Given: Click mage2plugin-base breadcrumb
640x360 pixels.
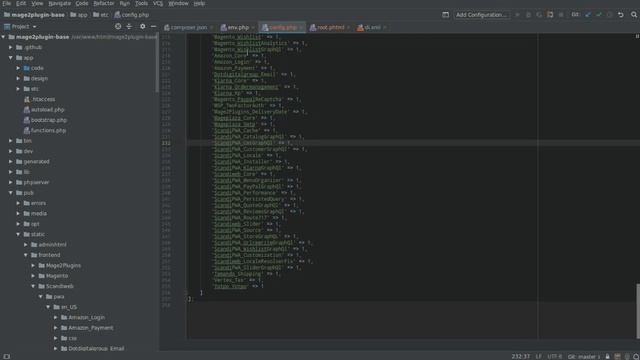Looking at the screenshot, I should pyautogui.click(x=34, y=15).
